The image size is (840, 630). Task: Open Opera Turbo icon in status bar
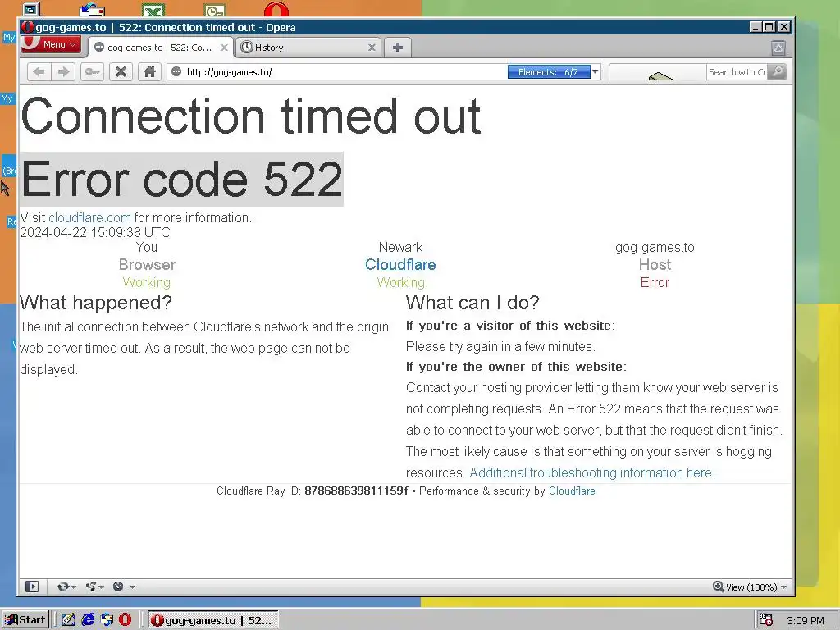(x=118, y=587)
